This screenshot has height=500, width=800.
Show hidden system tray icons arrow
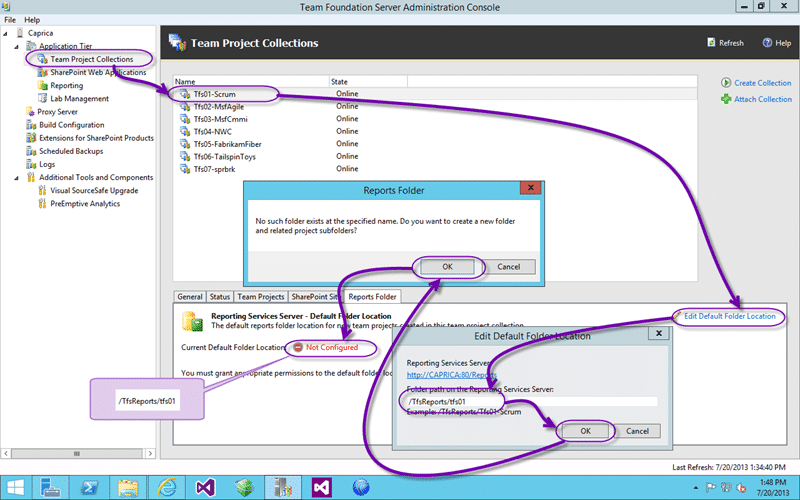coord(695,488)
